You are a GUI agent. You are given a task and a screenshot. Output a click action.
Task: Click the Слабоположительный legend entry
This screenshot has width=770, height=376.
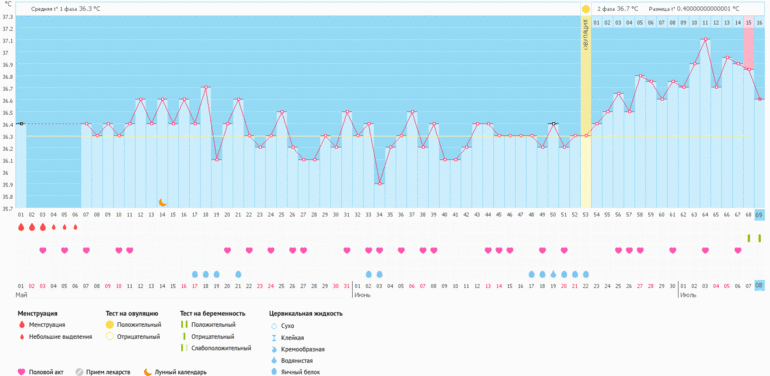tap(221, 349)
